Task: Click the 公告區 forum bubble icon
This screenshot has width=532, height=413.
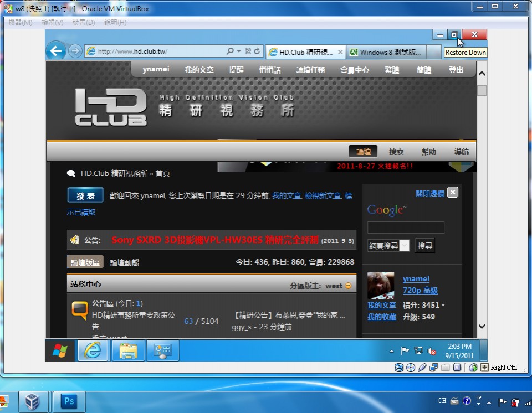Action: pyautogui.click(x=79, y=310)
